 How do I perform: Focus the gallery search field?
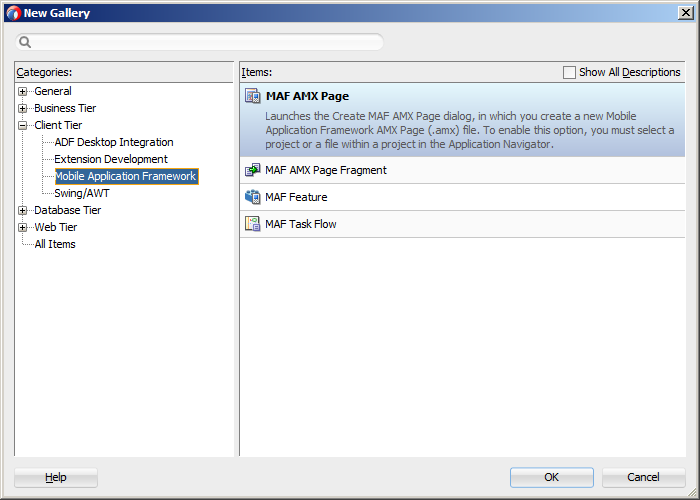pyautogui.click(x=200, y=42)
